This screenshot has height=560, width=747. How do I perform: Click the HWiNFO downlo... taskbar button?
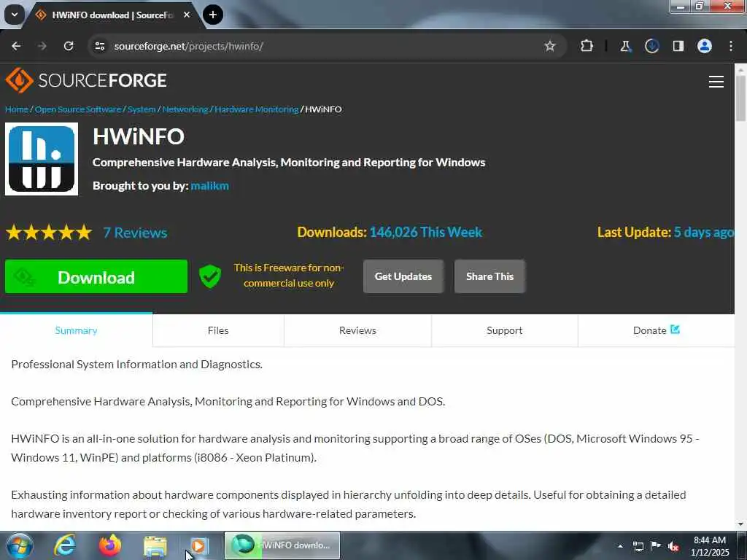click(x=282, y=545)
